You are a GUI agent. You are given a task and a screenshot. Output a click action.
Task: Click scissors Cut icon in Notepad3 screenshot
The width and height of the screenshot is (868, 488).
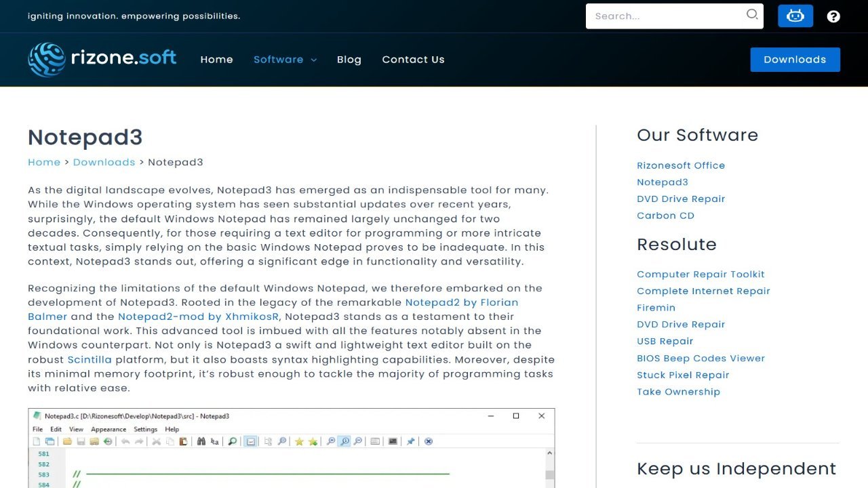point(156,441)
